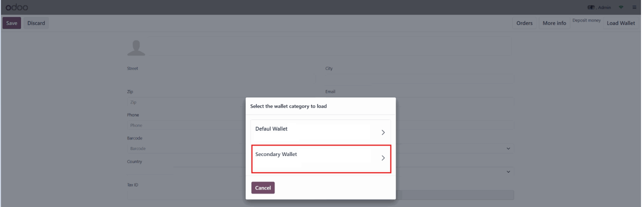
Task: Click the arrow beside Defaul Wallet
Action: 383,132
